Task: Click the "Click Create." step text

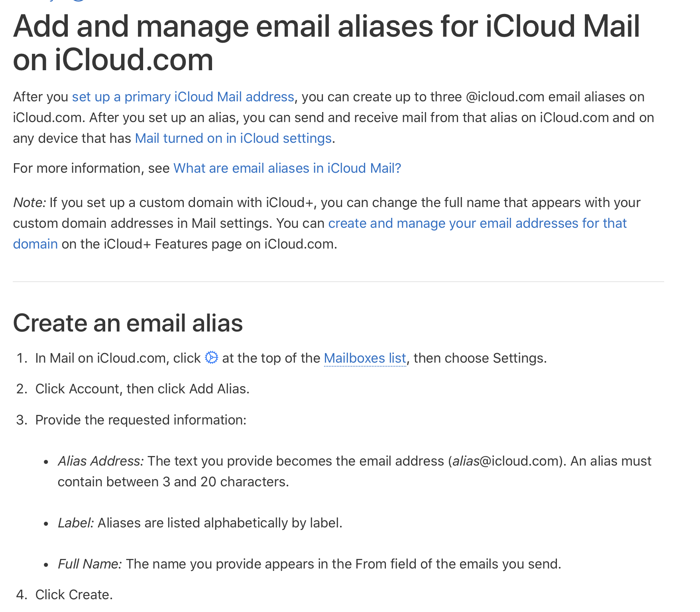Action: point(74,595)
